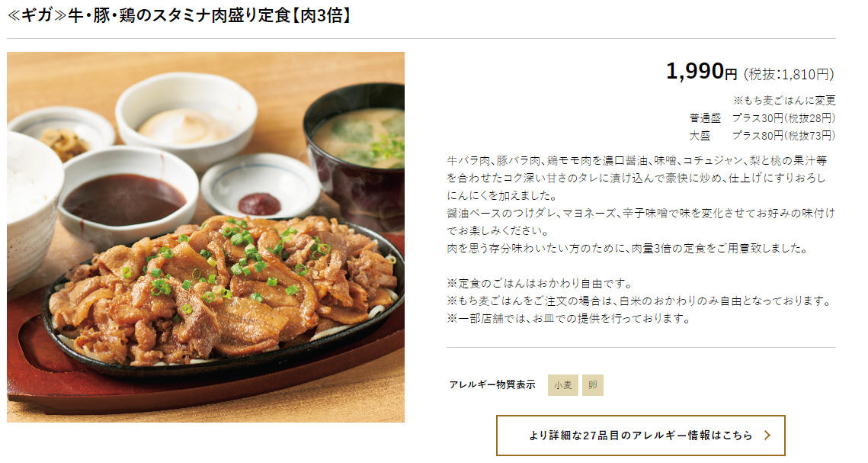
Task: Select the 小麦 allergen tag
Action: [563, 385]
